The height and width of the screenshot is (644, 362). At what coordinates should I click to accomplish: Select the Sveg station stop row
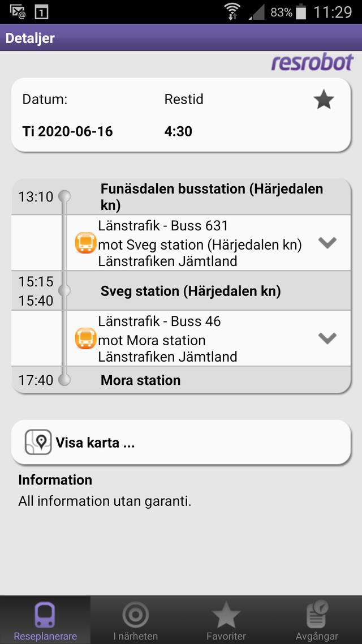coord(191,291)
